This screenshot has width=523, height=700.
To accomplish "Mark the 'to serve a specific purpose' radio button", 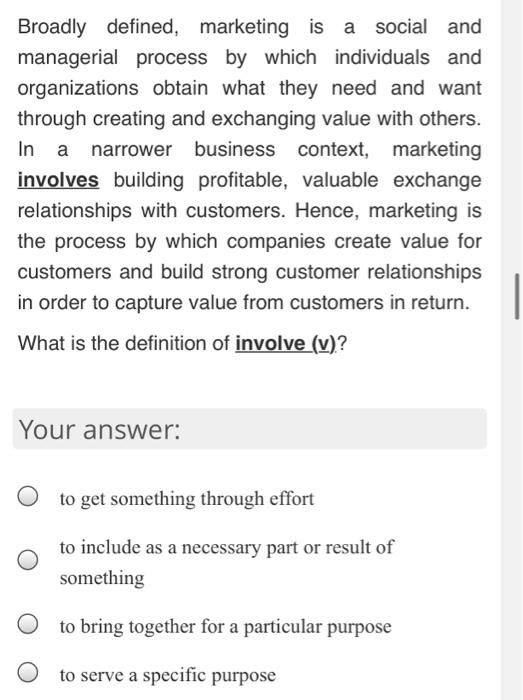I will pyautogui.click(x=28, y=672).
